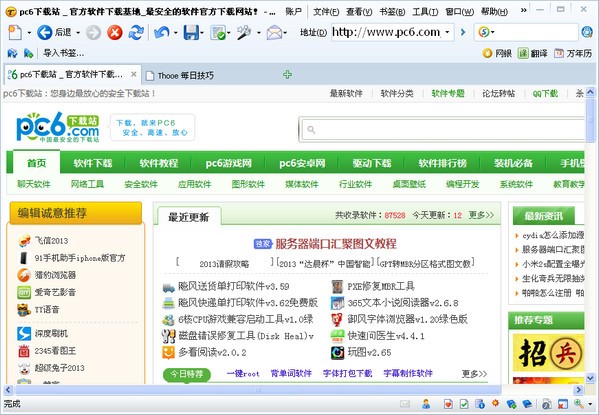Image resolution: width=599 pixels, height=415 pixels.
Task: Open the mail envelope toolbar icon
Action: 274,32
